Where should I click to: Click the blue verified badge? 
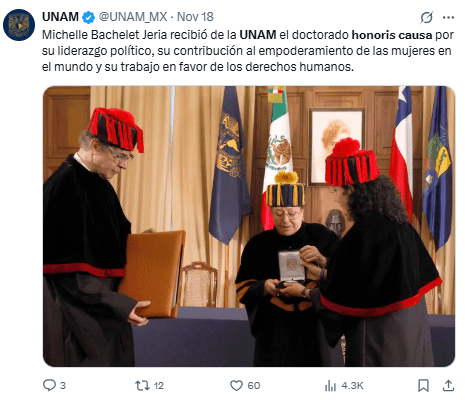tap(89, 17)
